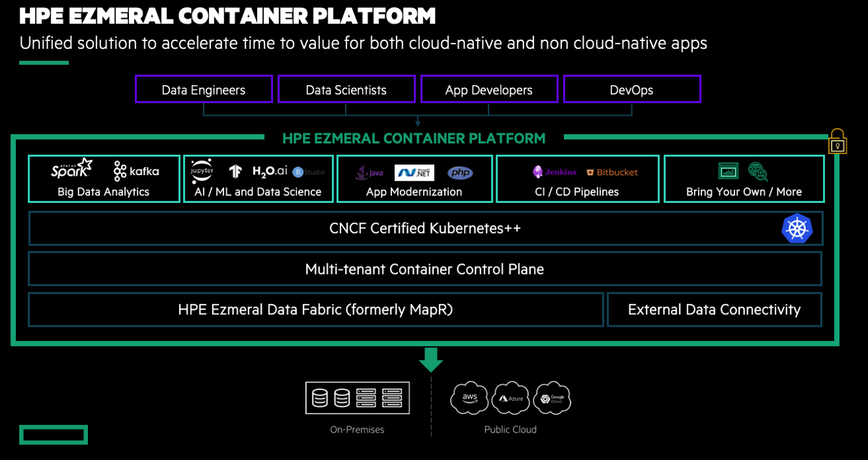Click the Apache Spark logo
The width and height of the screenshot is (868, 460).
point(71,169)
